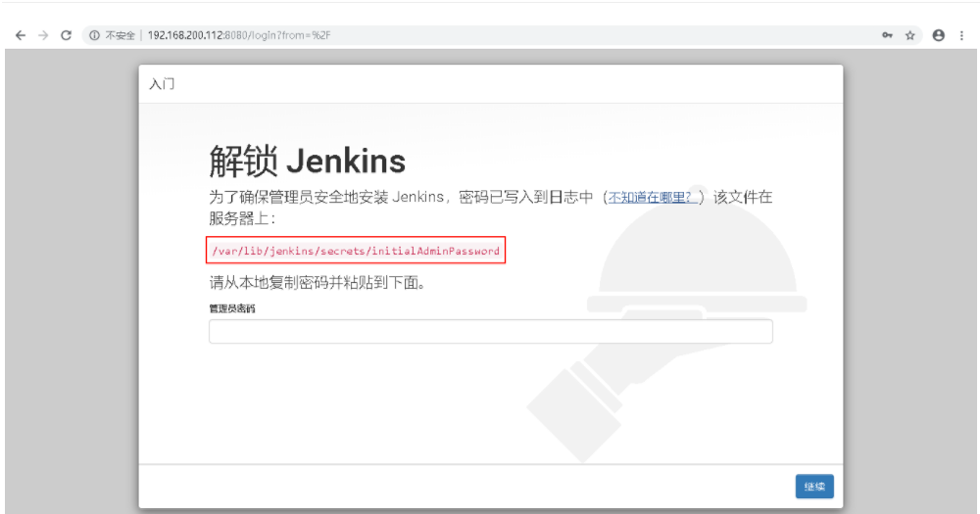Focus the 管理员密码 input field
The width and height of the screenshot is (980, 514).
[491, 332]
